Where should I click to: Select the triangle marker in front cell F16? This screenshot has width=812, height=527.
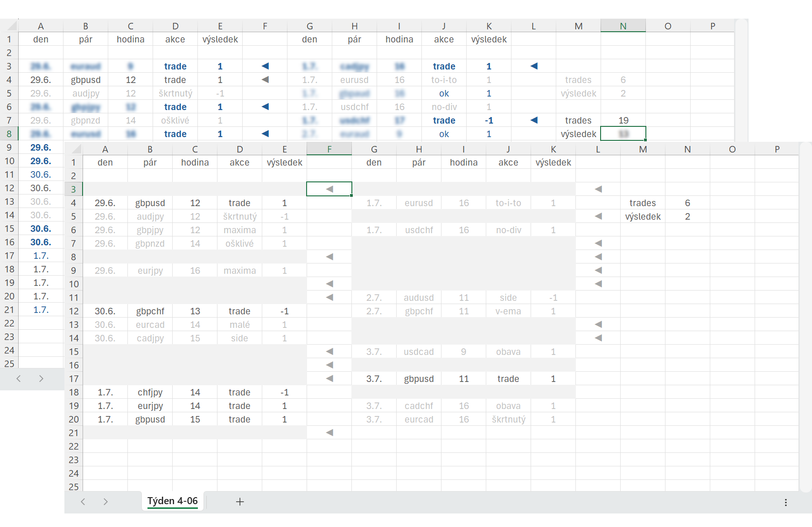point(329,365)
